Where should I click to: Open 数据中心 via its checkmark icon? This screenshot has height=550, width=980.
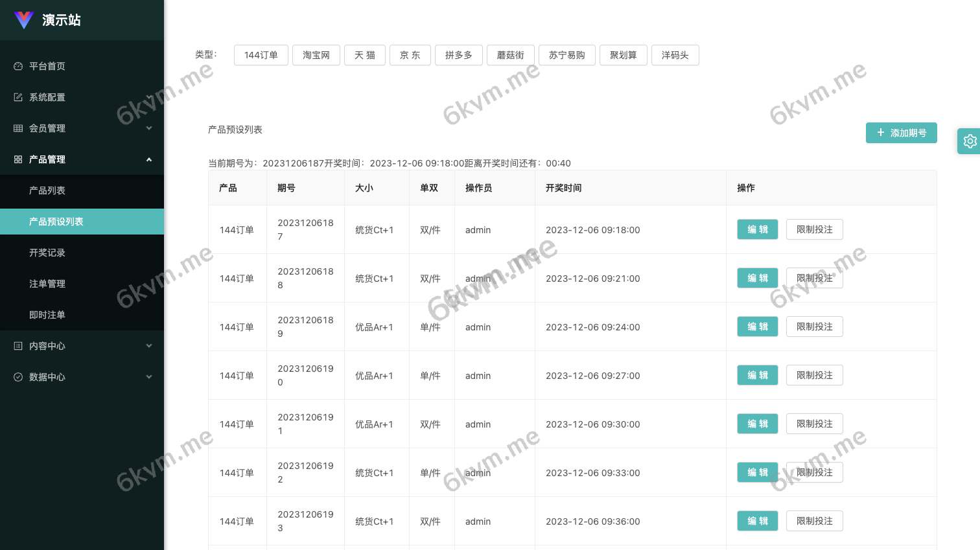point(18,377)
